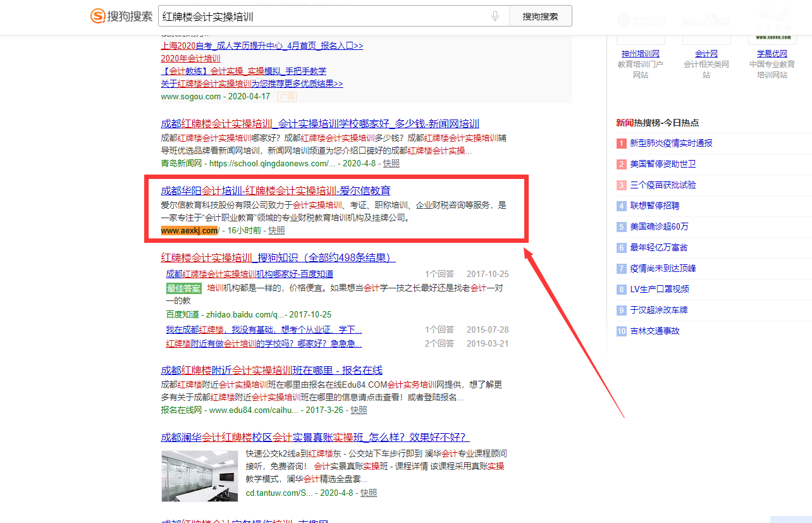This screenshot has height=523, width=812.
Task: Open the 2020年会计培训 ad link
Action: pos(190,59)
